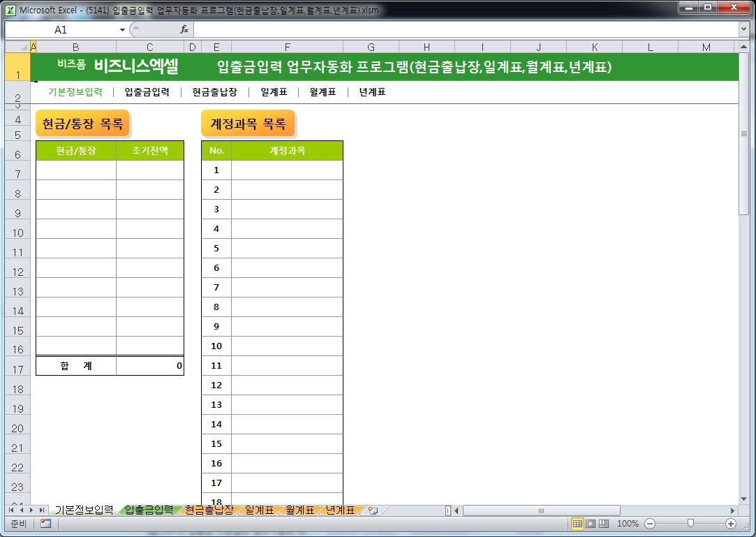Image resolution: width=756 pixels, height=537 pixels.
Task: Click the Excel application icon in title bar
Action: pyautogui.click(x=10, y=10)
